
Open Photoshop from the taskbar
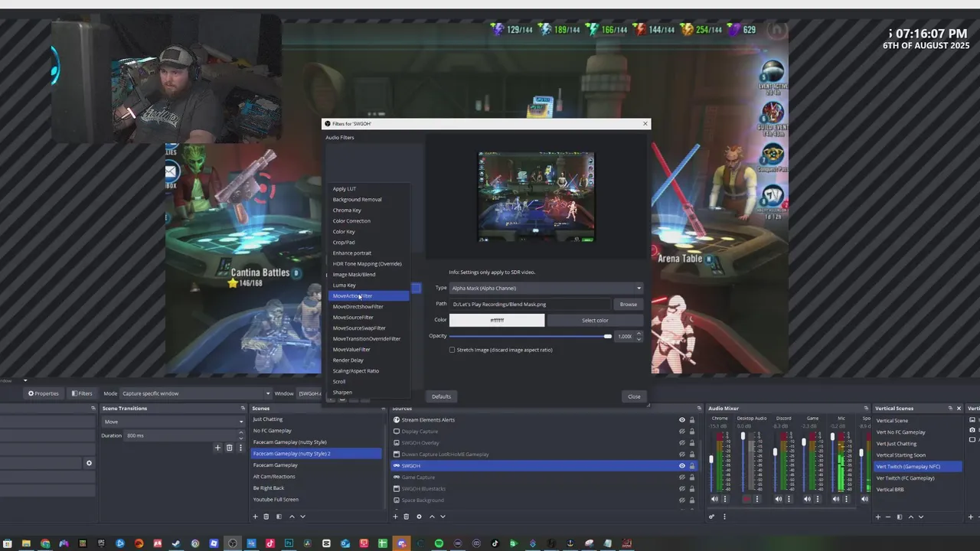point(289,543)
